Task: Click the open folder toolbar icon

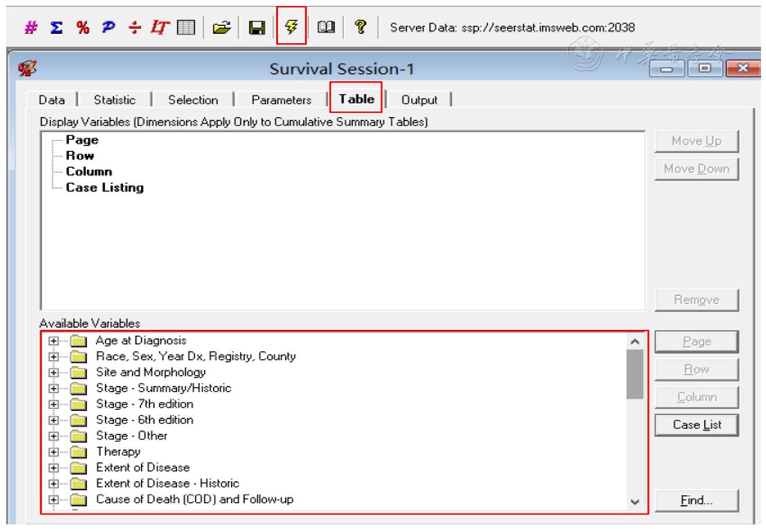Action: point(221,27)
